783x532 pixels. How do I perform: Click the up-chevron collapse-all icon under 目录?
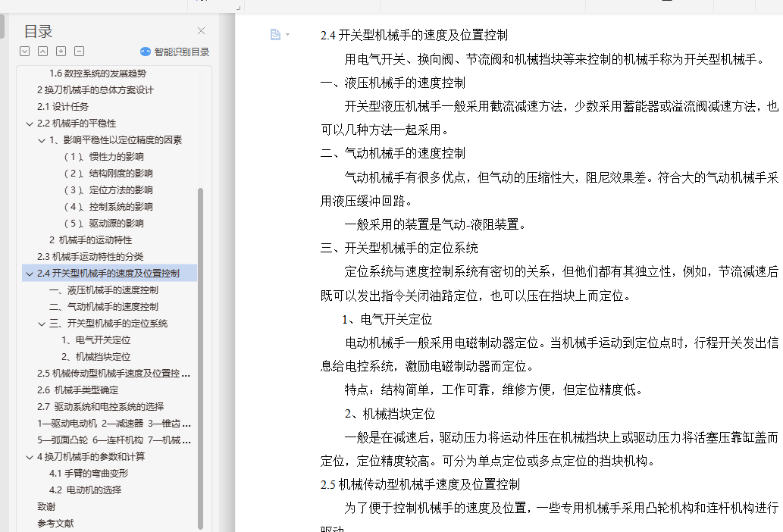pyautogui.click(x=43, y=51)
